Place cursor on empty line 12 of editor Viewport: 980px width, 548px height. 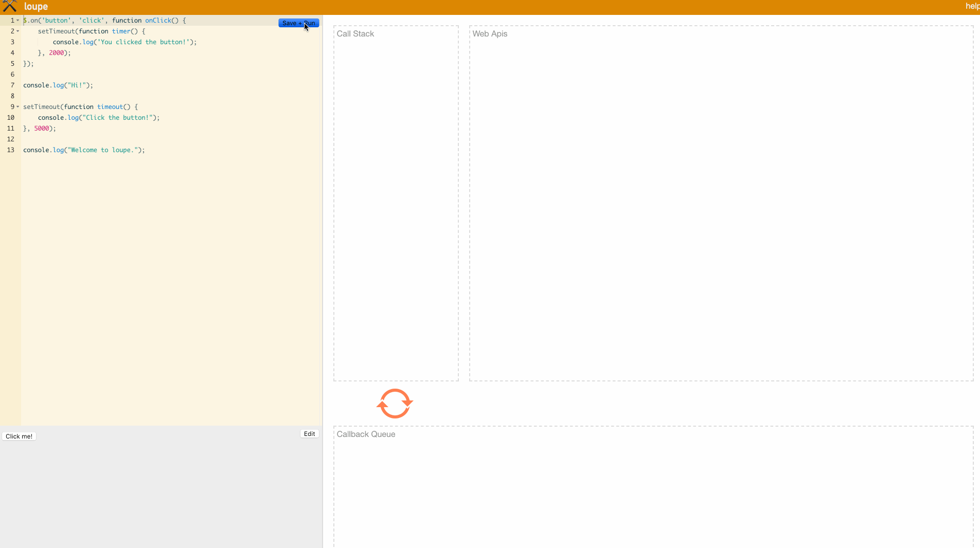pos(172,139)
